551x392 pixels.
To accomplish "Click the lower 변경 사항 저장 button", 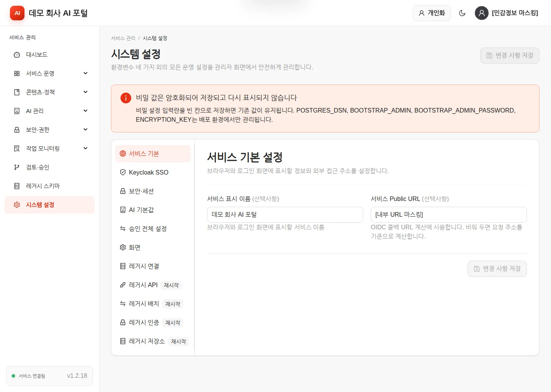I will tap(497, 269).
